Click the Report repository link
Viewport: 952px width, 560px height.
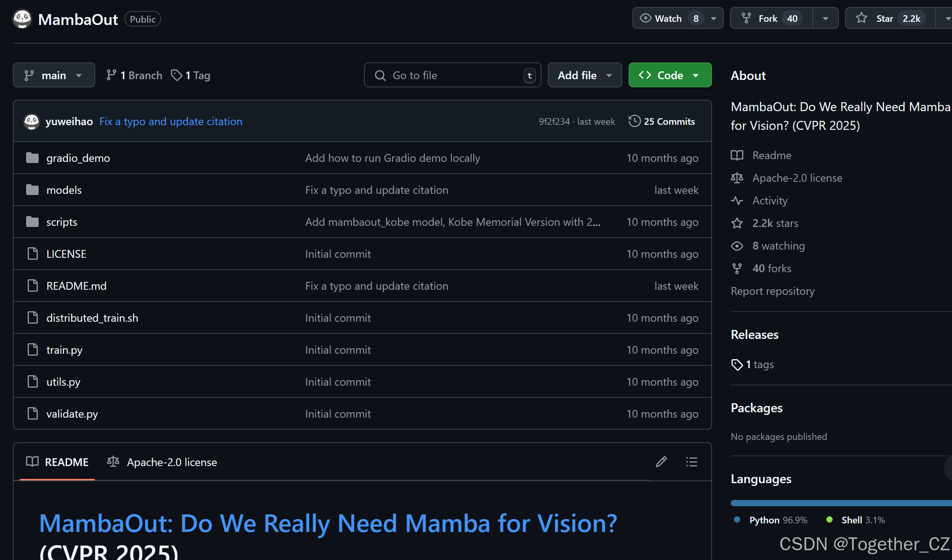[x=773, y=291]
